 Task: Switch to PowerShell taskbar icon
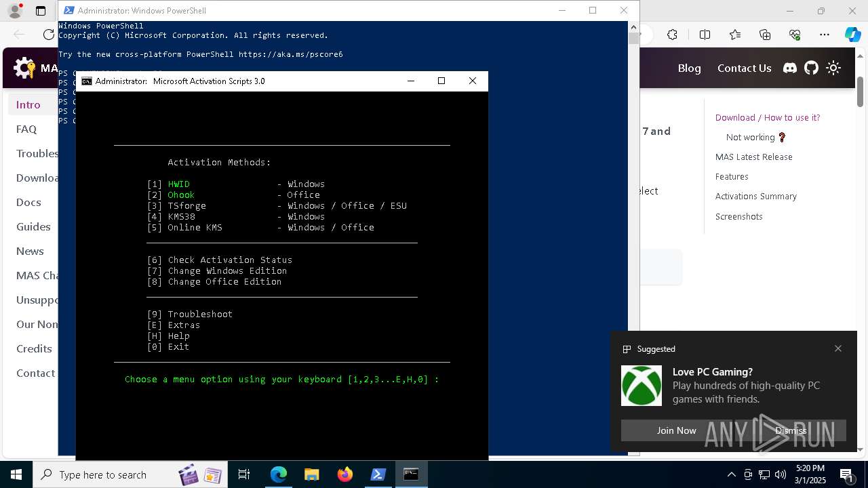click(x=378, y=474)
